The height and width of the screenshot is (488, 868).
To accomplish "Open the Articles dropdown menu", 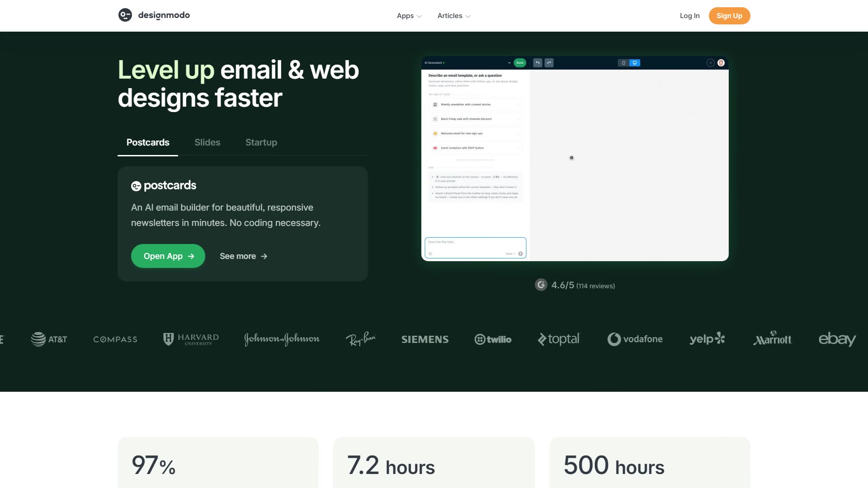I will click(454, 16).
